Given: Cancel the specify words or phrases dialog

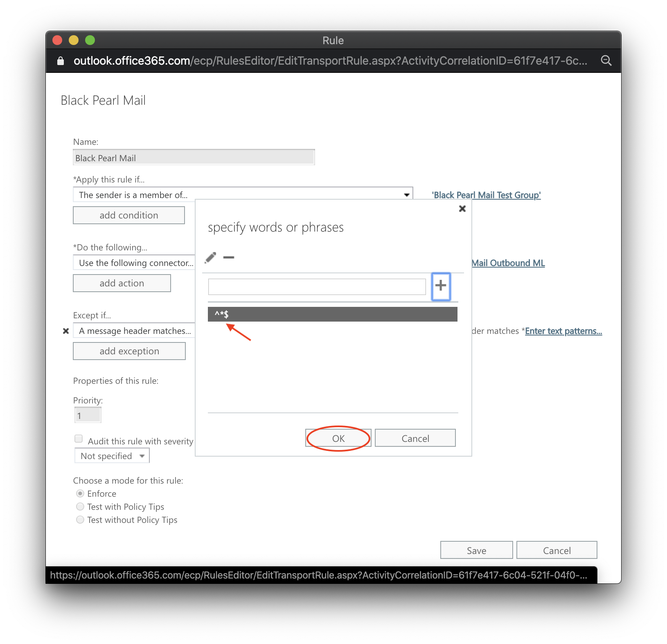Looking at the screenshot, I should point(415,438).
